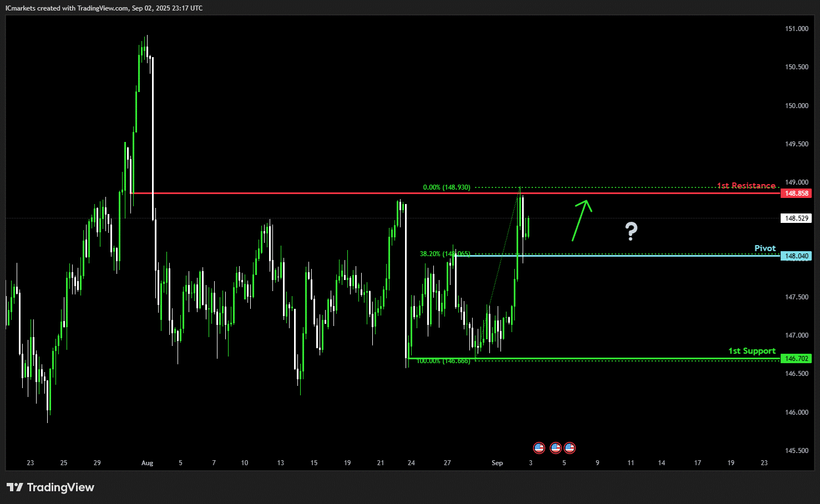The image size is (820, 504).
Task: Click the 1st Support text label
Action: coord(752,351)
